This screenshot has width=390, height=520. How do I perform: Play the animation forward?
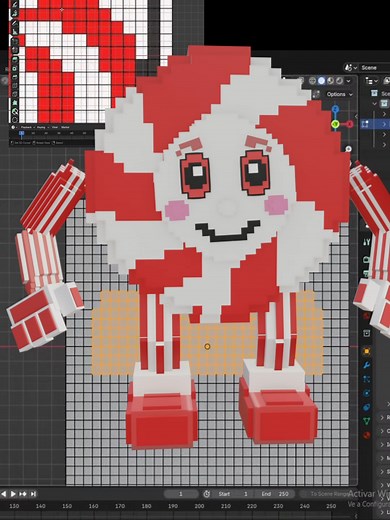point(13,494)
